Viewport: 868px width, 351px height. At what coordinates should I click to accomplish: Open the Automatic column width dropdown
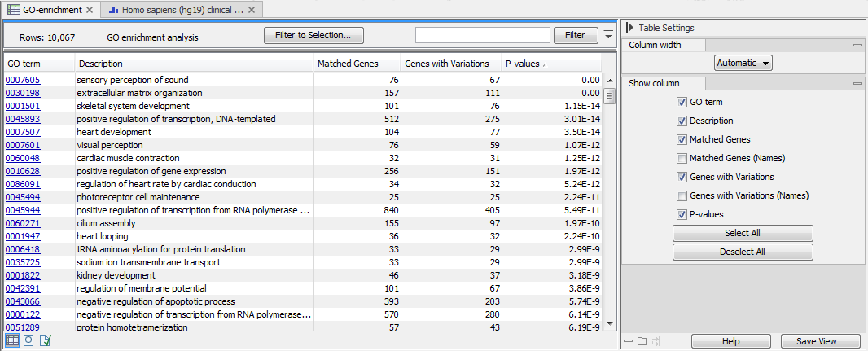743,64
